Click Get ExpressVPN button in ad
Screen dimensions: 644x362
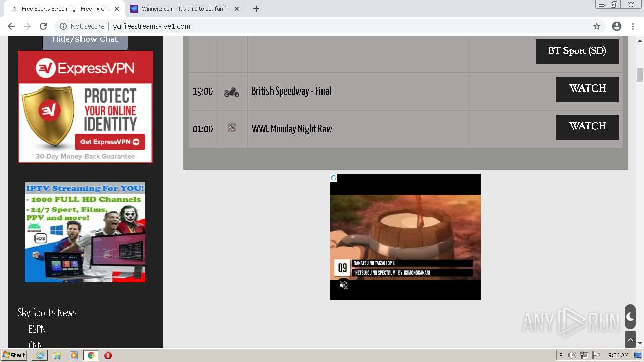[110, 142]
